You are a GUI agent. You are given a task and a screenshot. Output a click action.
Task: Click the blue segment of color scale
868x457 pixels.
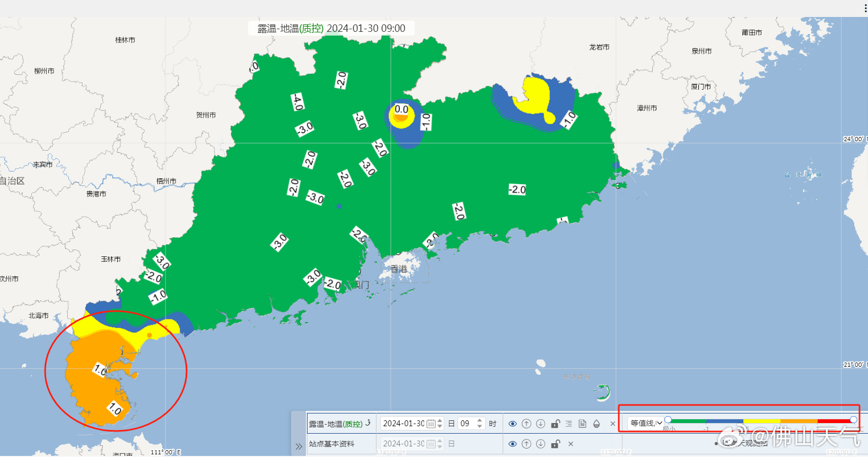[x=725, y=421]
